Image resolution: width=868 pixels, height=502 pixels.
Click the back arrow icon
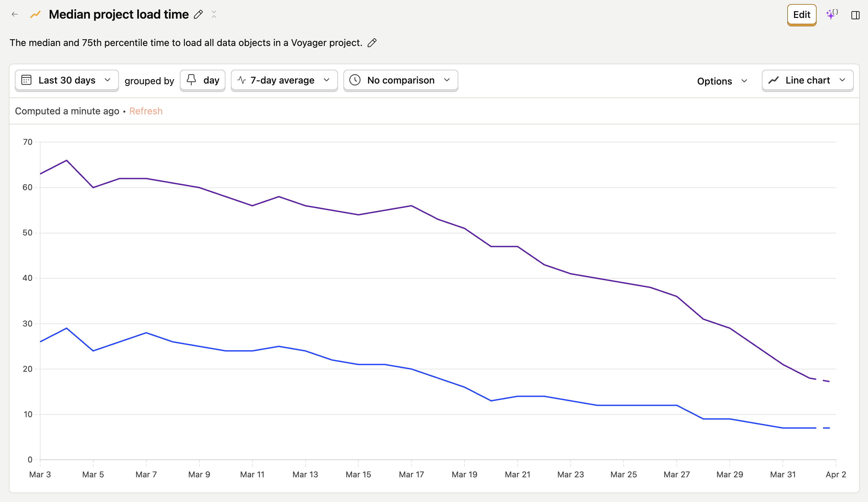click(15, 15)
